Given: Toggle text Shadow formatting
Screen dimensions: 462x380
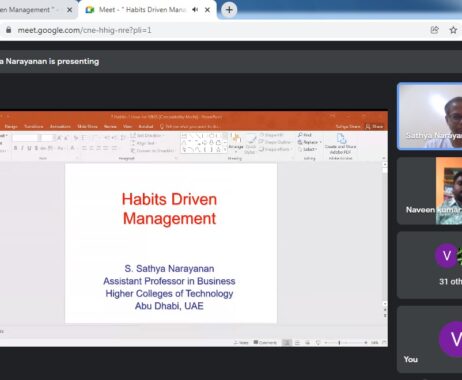Looking at the screenshot, I should coord(36,148).
